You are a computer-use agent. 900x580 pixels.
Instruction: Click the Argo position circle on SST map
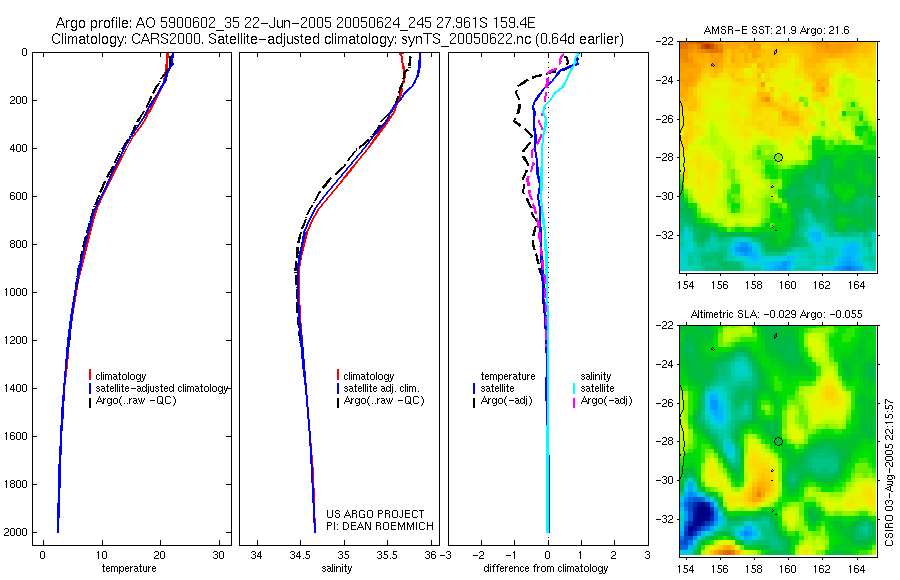pyautogui.click(x=778, y=157)
